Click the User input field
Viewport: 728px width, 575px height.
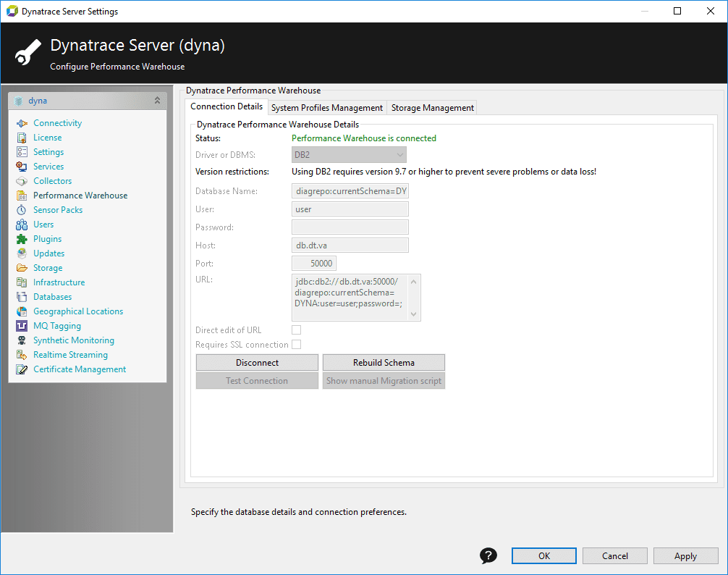[350, 209]
